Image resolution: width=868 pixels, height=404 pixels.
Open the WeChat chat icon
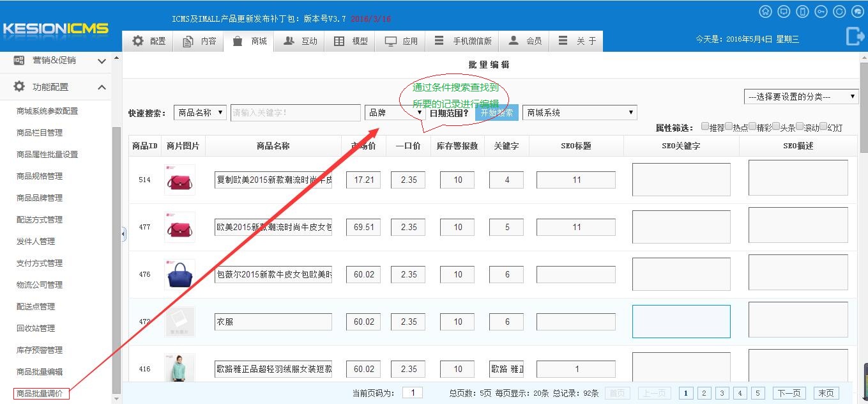click(x=858, y=12)
